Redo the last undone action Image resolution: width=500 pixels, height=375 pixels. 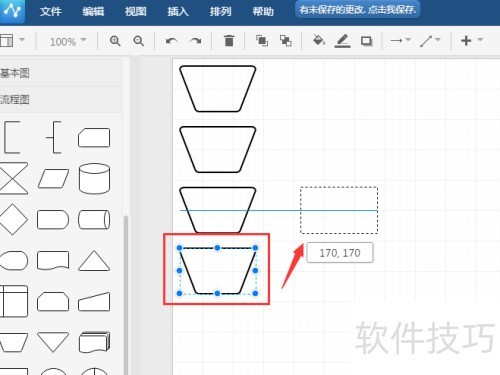[195, 41]
